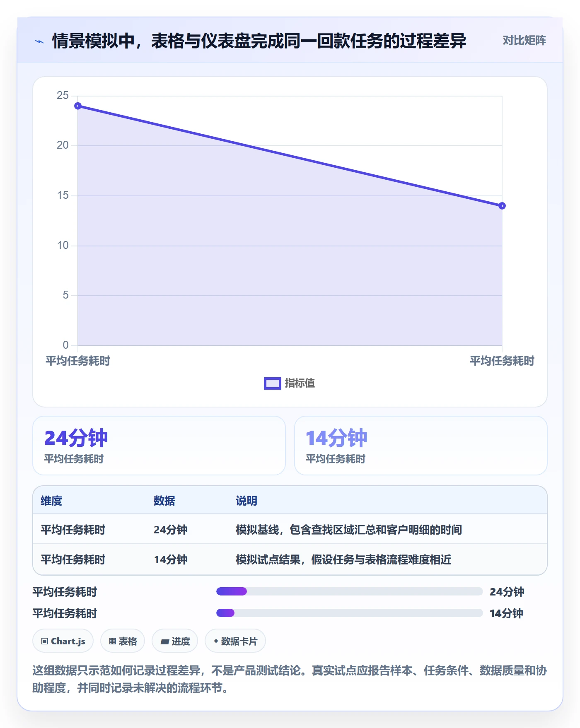Viewport: 580px width, 728px height.
Task: Select the chart data point at value 14
Action: [x=502, y=206]
